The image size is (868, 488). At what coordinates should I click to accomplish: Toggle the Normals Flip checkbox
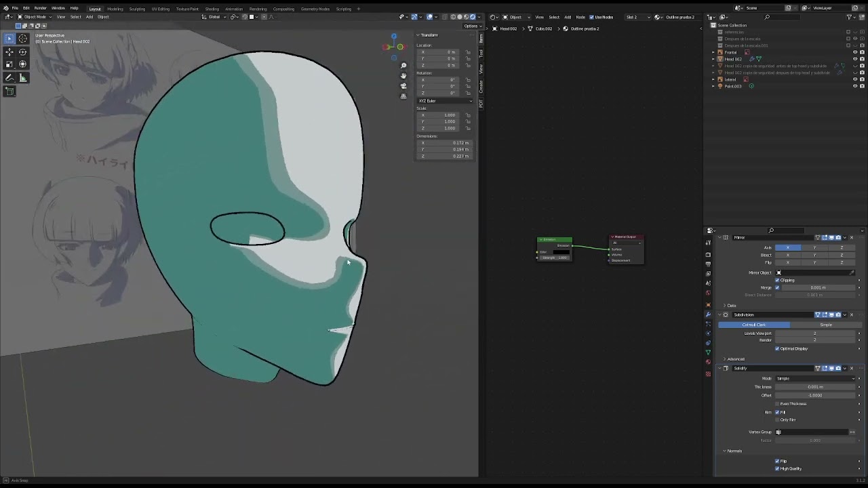coord(777,461)
